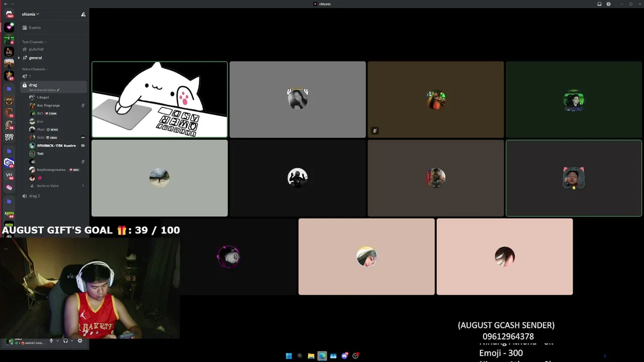Open Discord direct messages home icon
Screen dimensions: 644x362
point(9,14)
